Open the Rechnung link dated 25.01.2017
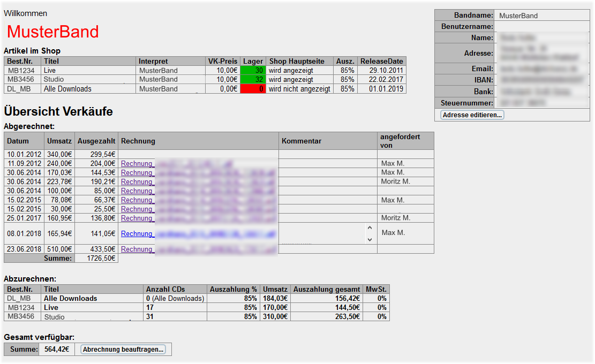Viewport: 595px width, 364px height. point(137,218)
